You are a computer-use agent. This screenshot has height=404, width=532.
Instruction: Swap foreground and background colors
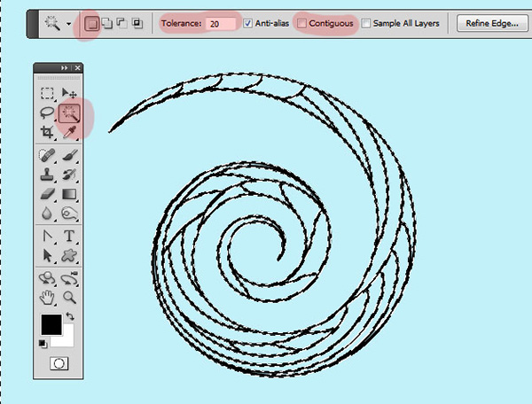70,316
